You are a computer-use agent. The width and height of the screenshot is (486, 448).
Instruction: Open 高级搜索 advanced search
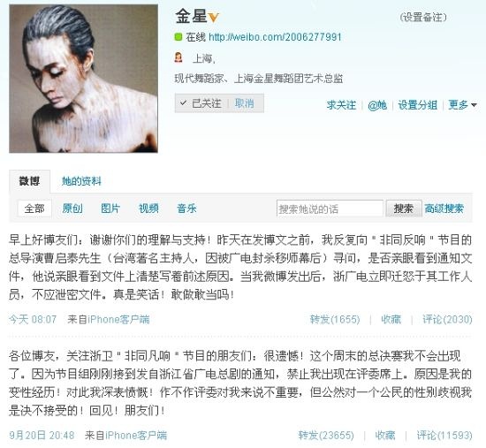[x=444, y=209]
